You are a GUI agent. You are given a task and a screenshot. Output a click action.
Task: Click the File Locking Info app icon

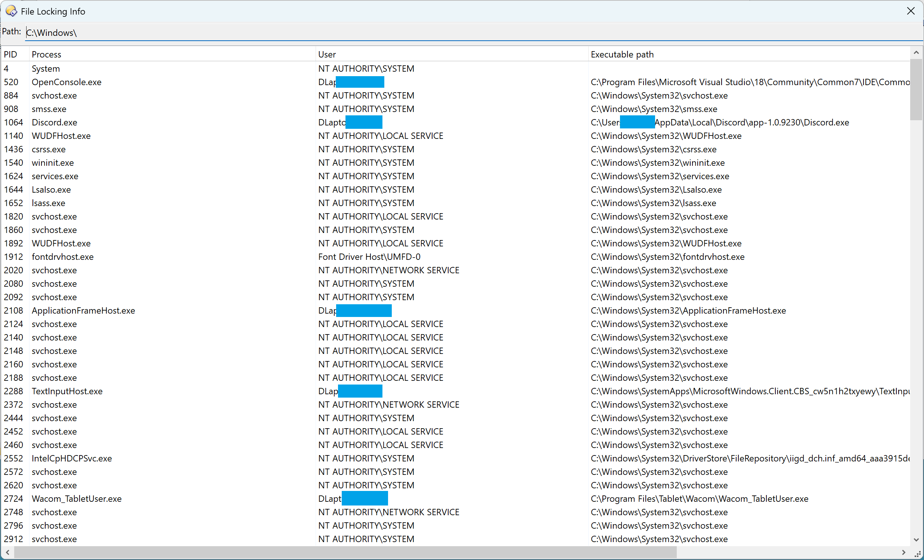(x=11, y=11)
